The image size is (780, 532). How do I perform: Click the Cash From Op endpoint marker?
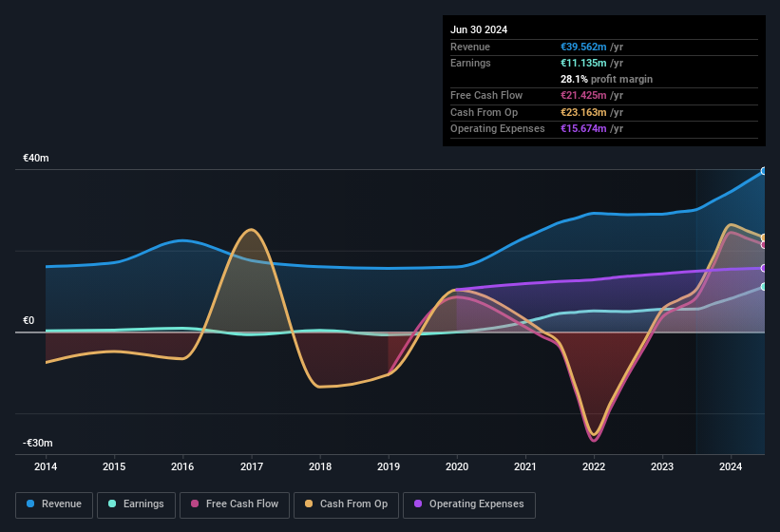pyautogui.click(x=764, y=237)
